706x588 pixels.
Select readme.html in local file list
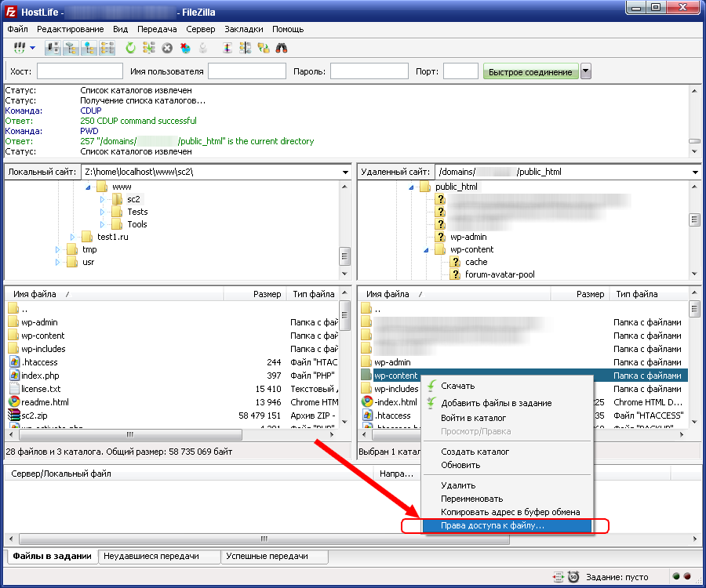45,402
